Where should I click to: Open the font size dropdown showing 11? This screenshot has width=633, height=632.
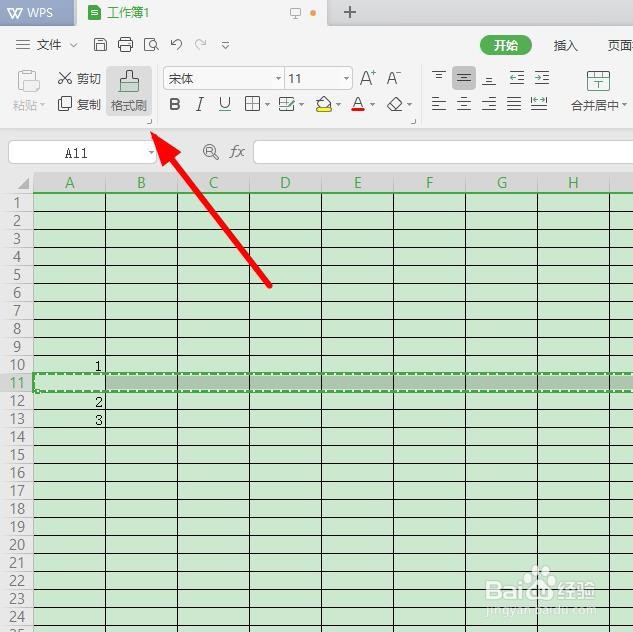pos(346,78)
